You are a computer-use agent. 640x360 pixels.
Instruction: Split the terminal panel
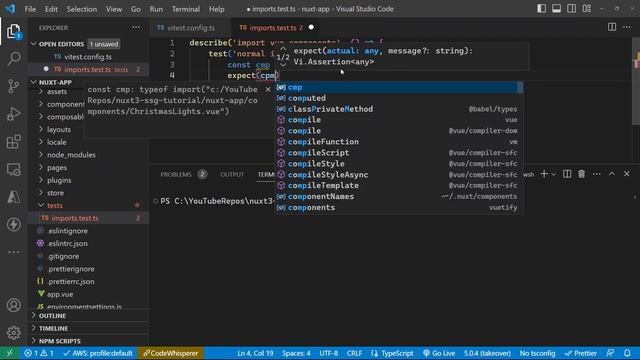(567, 174)
